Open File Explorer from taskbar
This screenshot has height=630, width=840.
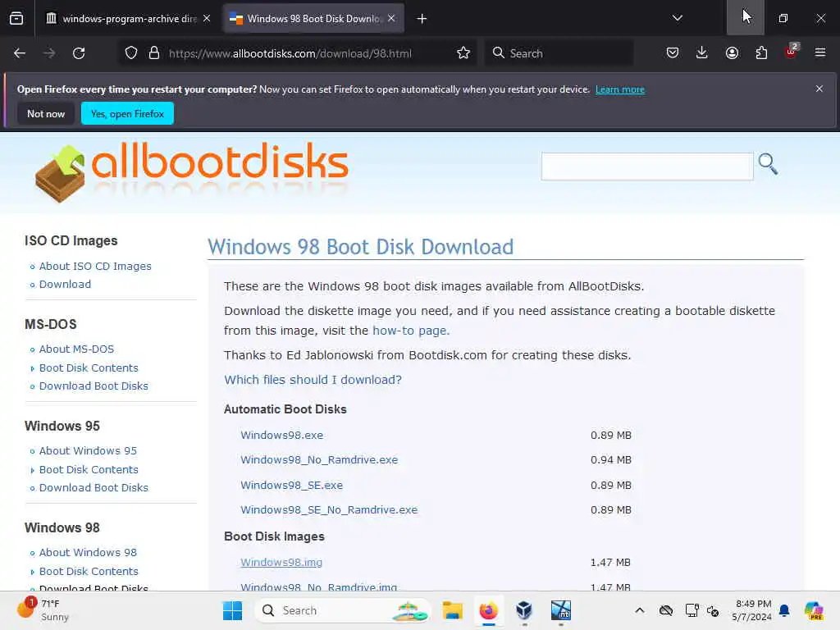pyautogui.click(x=452, y=610)
